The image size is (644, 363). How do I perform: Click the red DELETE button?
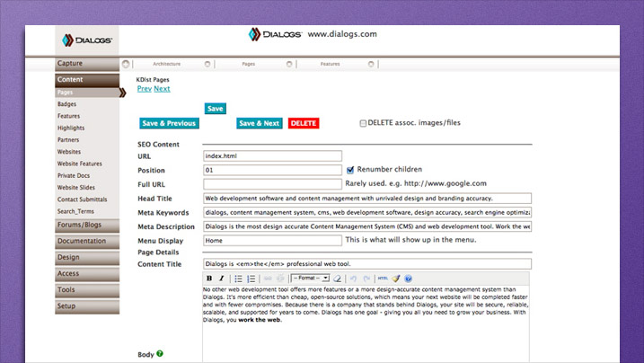[x=304, y=123]
